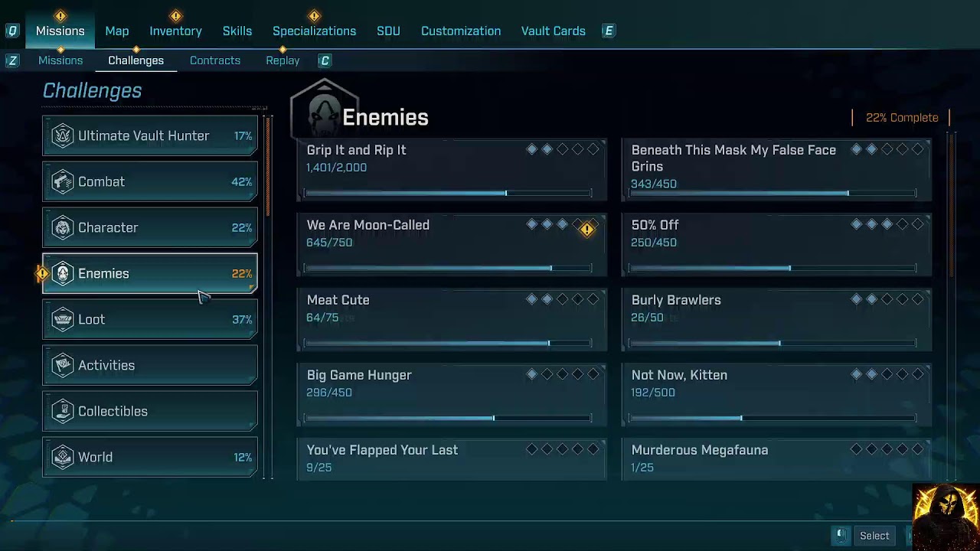The width and height of the screenshot is (980, 551).
Task: Open the Collectibles challenge category
Action: coord(150,412)
